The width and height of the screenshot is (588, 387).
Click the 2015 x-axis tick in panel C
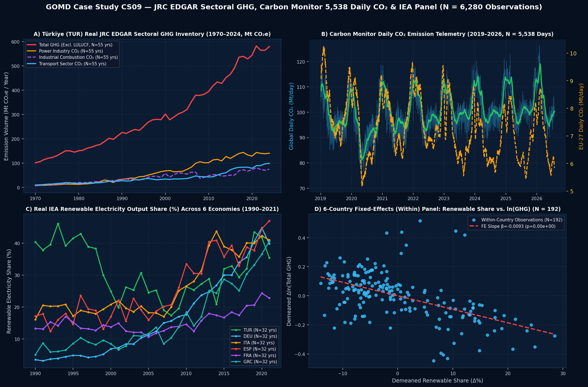pyautogui.click(x=224, y=373)
